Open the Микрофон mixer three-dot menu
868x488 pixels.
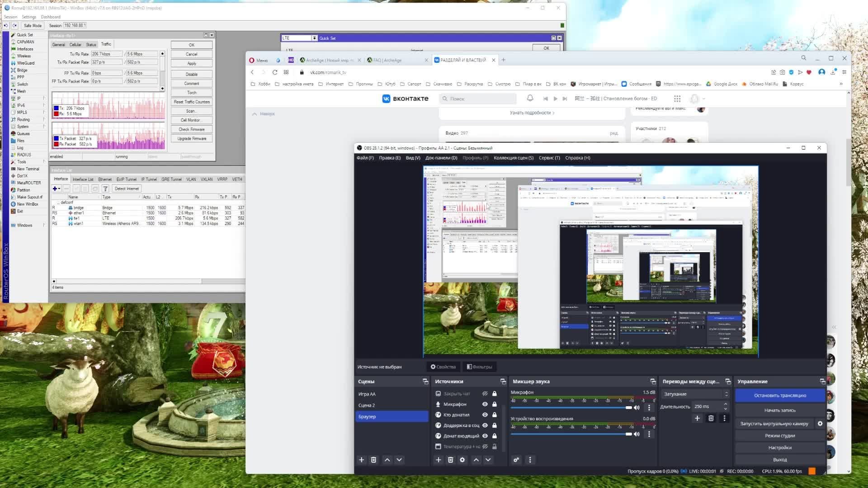click(649, 408)
